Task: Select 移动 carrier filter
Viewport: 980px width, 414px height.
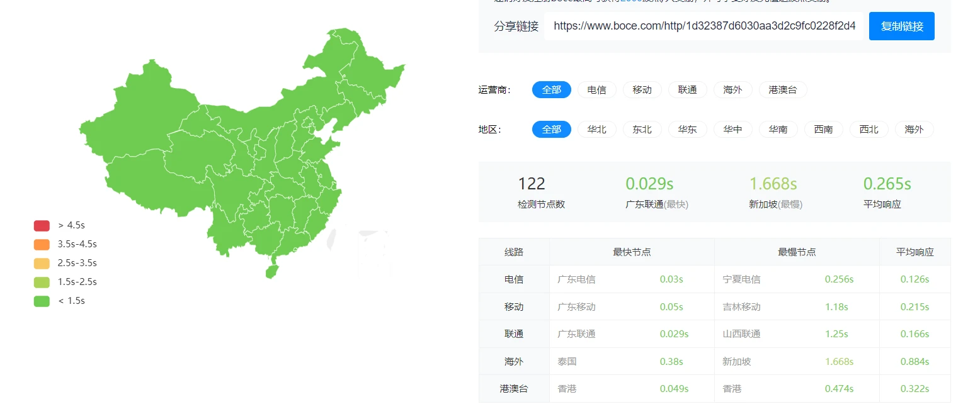Action: [642, 90]
